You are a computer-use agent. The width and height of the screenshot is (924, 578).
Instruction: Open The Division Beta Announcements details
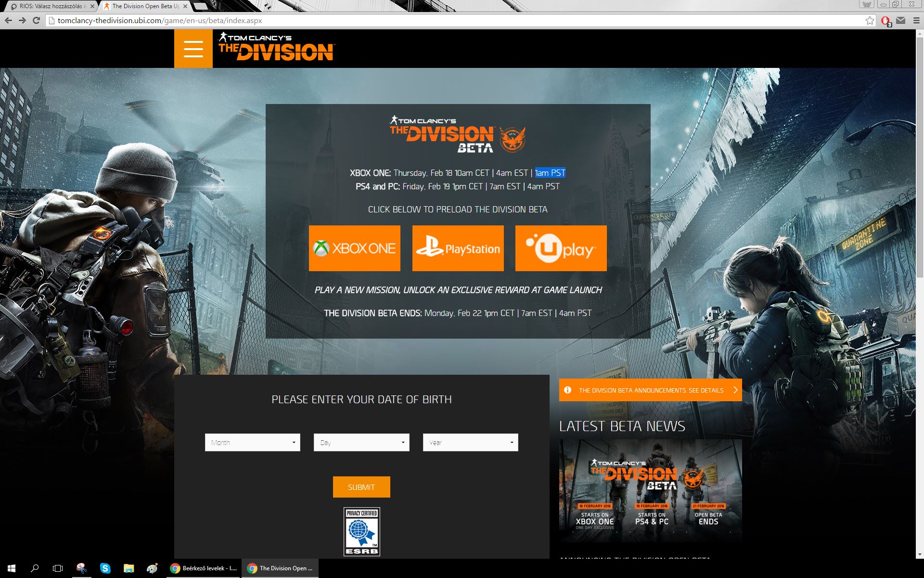point(651,390)
